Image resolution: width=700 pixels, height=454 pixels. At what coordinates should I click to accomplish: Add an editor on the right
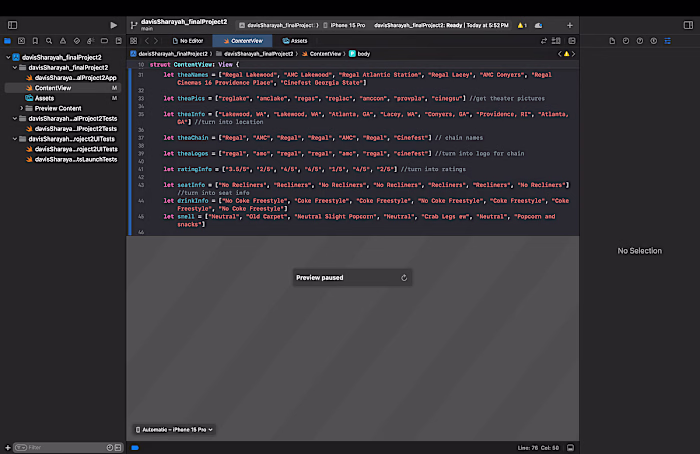571,41
